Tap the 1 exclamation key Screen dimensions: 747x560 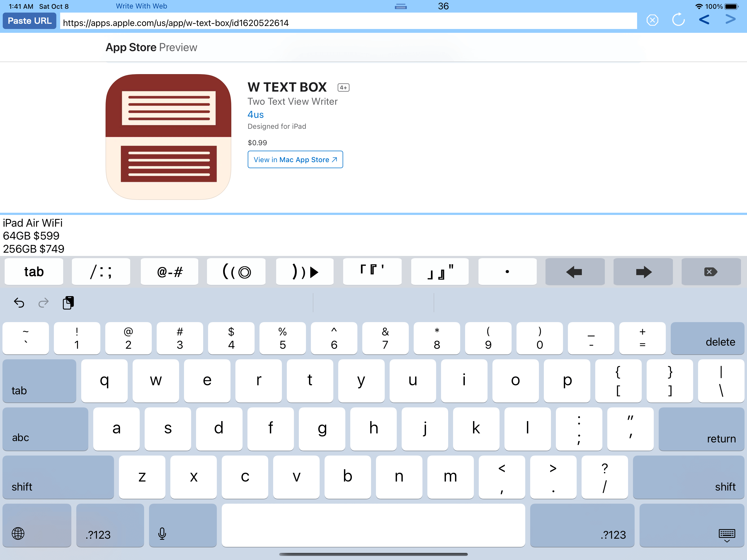pos(77,338)
